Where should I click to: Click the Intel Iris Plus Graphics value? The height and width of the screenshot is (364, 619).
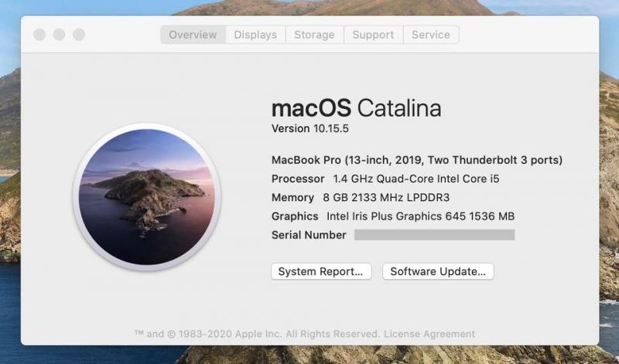pyautogui.click(x=420, y=216)
